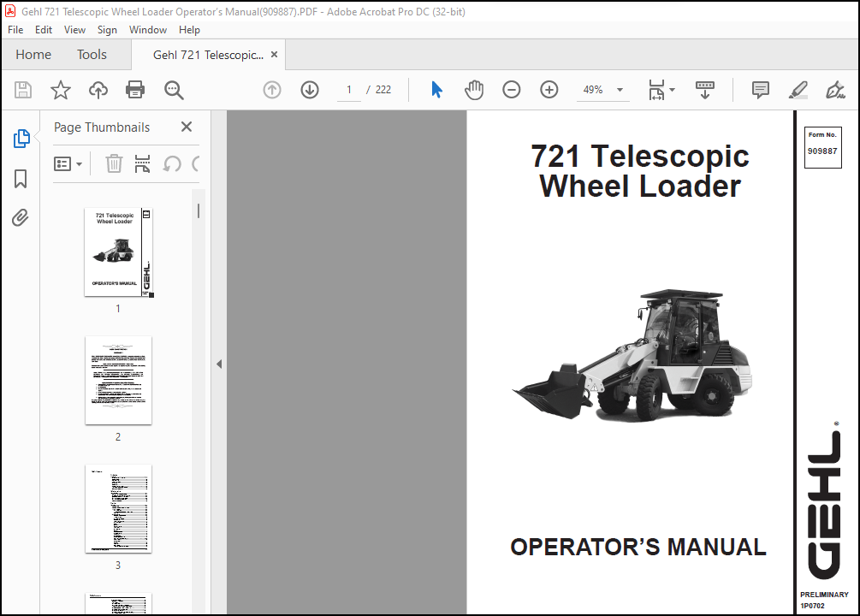Screen dimensions: 860x616
Task: Open the Sign document pen icon
Action: pos(835,90)
